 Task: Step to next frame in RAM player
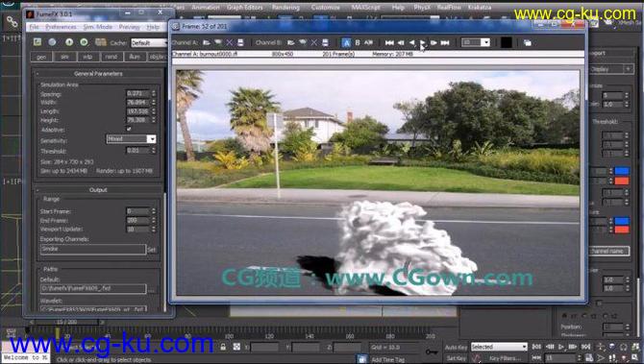pyautogui.click(x=433, y=42)
